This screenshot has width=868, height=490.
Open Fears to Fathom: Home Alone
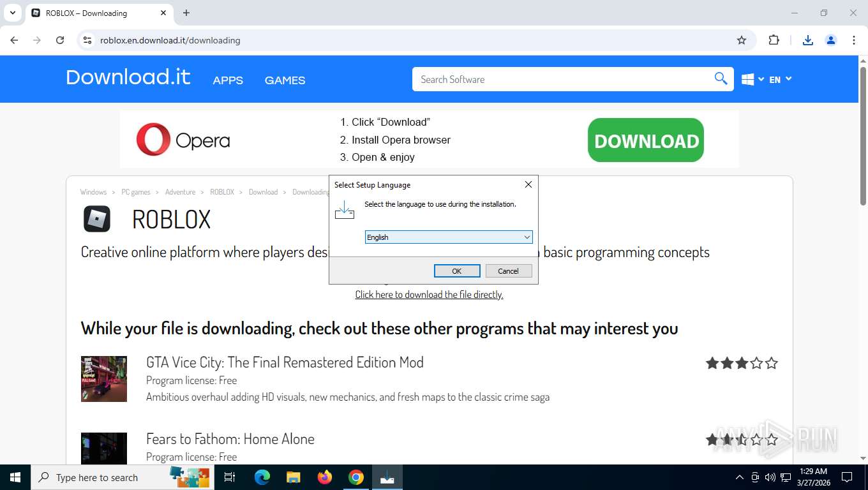(x=230, y=439)
